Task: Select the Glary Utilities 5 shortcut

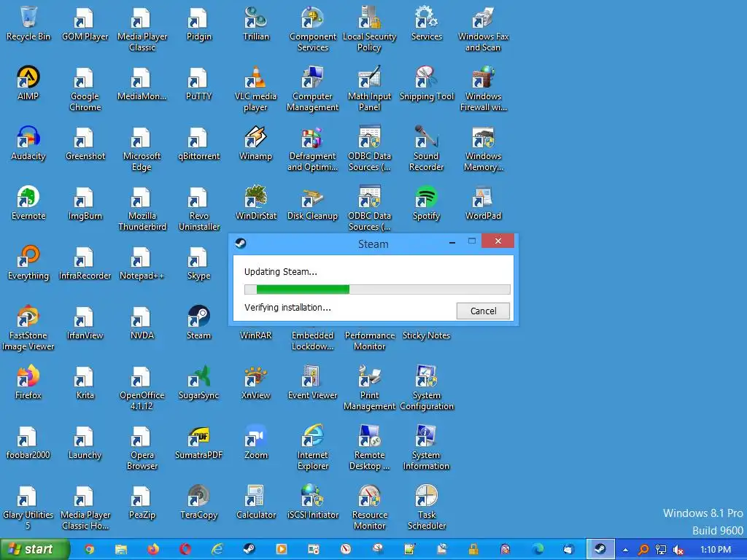Action: coord(28,507)
